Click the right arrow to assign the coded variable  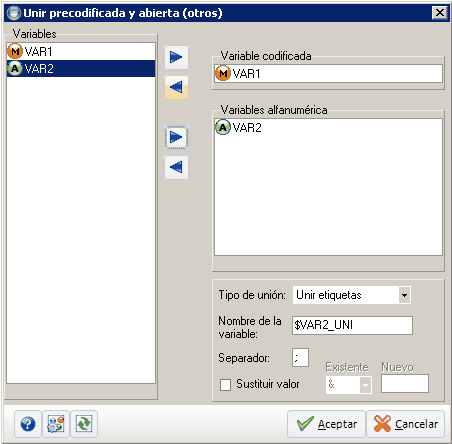[176, 57]
